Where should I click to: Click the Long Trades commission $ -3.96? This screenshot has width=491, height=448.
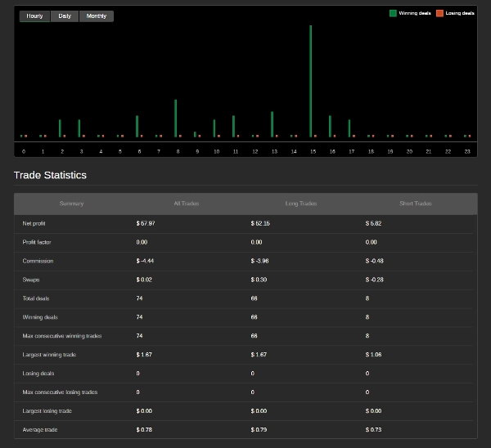point(259,261)
